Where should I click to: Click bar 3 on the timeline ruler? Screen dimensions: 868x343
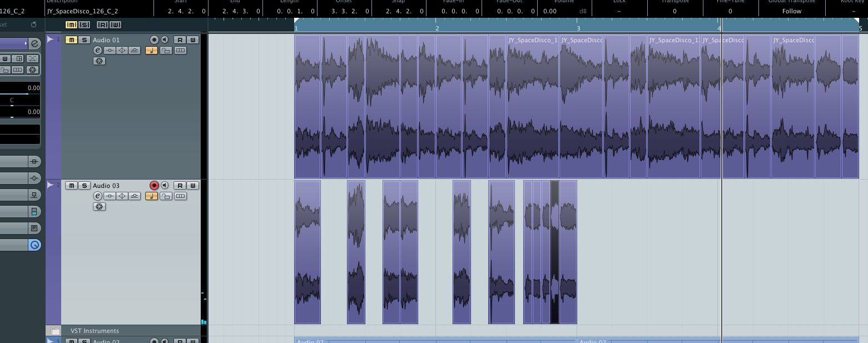coord(578,27)
